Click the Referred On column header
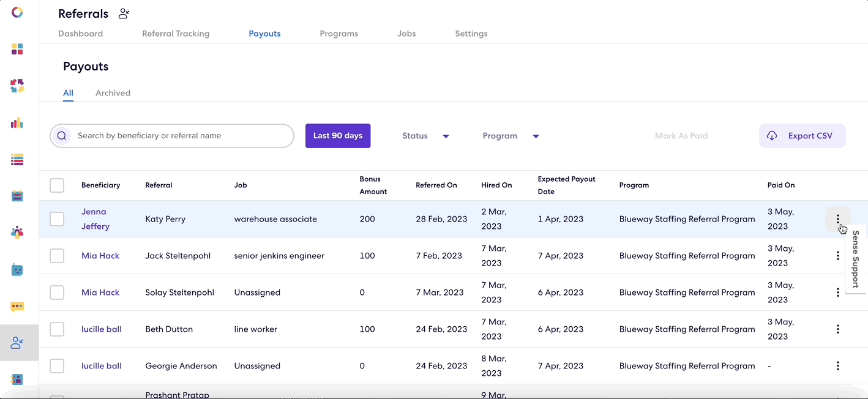Viewport: 868px width, 399px height. coord(436,185)
